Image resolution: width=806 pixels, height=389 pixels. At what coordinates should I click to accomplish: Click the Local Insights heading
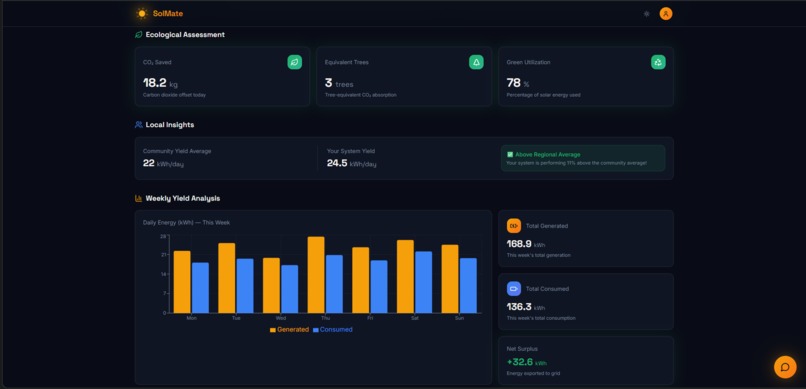(x=170, y=125)
